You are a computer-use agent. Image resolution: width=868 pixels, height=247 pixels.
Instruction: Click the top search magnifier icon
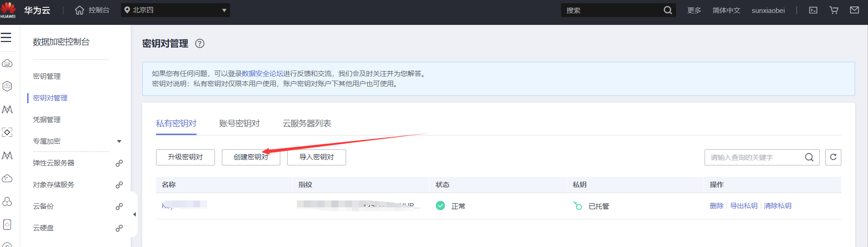click(x=668, y=10)
